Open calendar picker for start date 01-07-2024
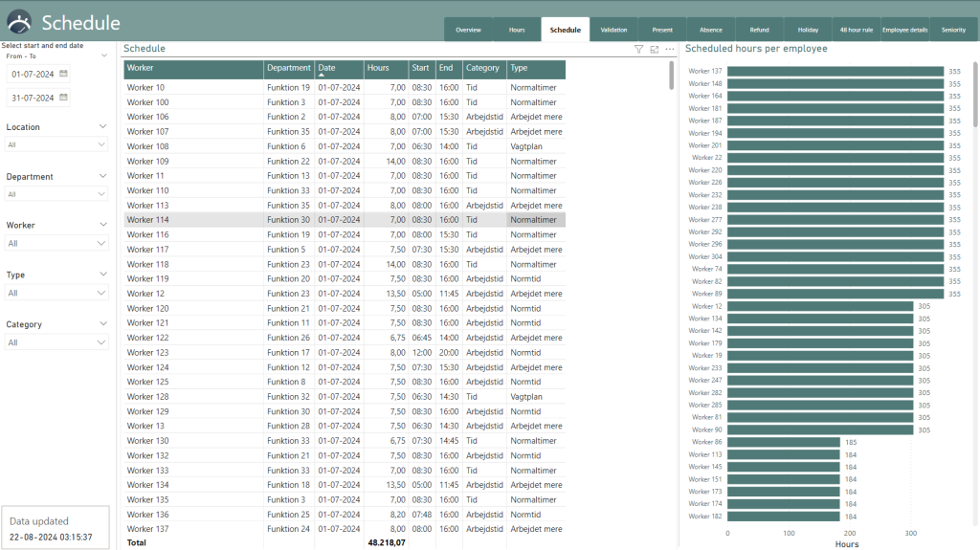This screenshot has height=550, width=980. coord(63,74)
